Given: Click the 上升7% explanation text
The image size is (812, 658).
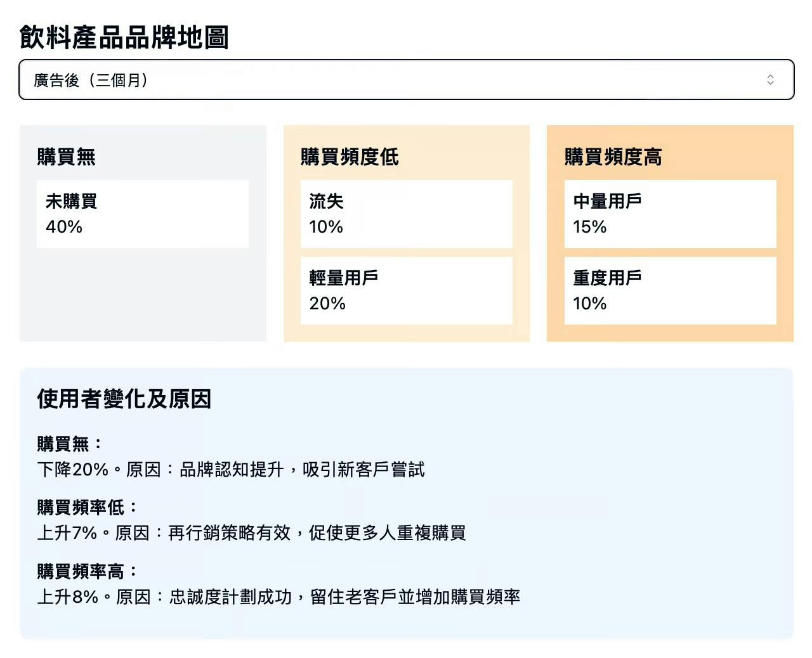Looking at the screenshot, I should (251, 533).
